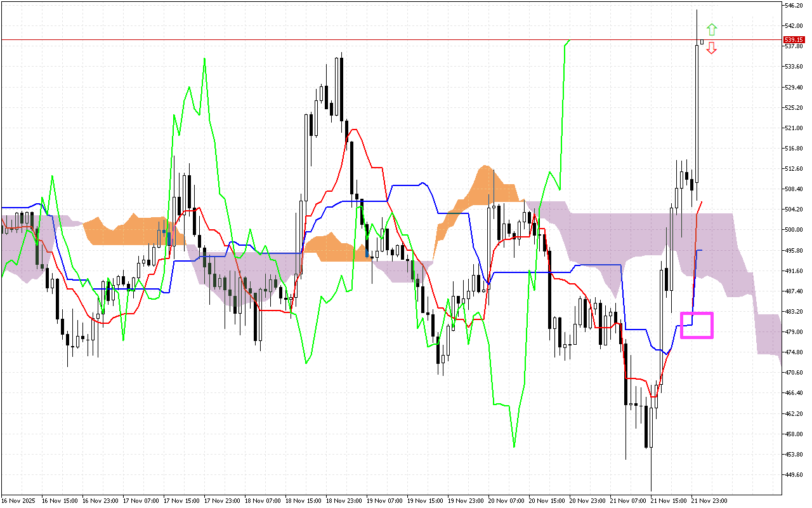Click the 449.60 price scale label
Viewport: 812px width, 508px height.
(x=795, y=474)
